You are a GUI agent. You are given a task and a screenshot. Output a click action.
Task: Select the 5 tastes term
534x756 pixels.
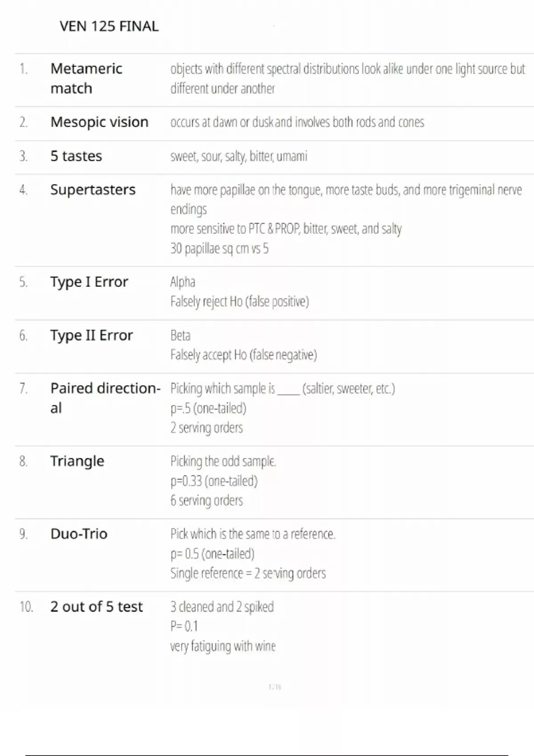[76, 156]
